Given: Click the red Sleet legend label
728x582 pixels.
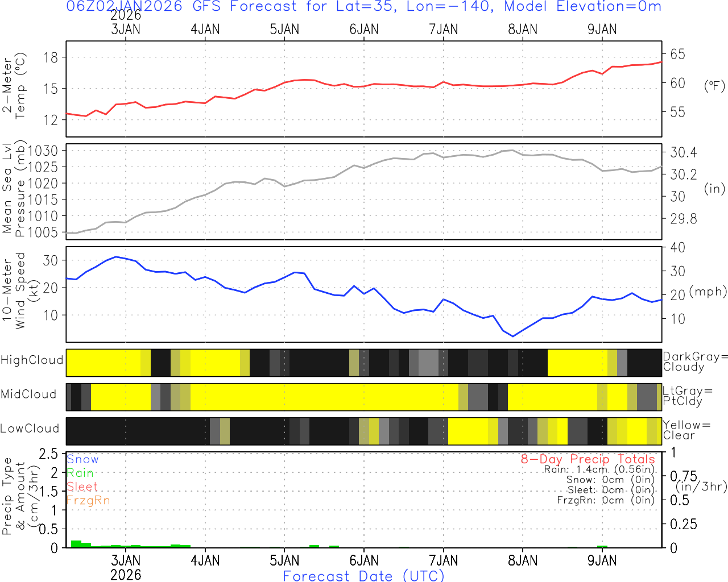Looking at the screenshot, I should click(82, 487).
